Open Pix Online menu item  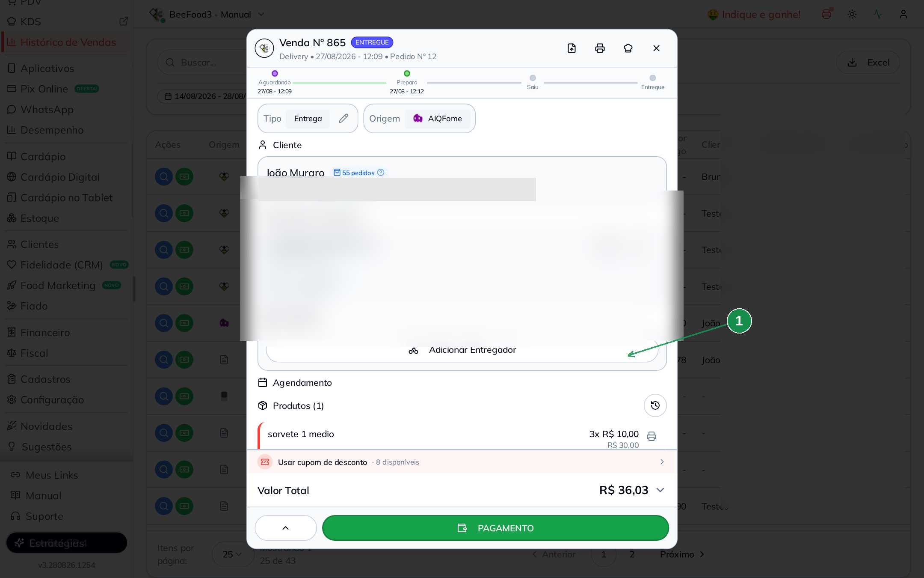[44, 89]
